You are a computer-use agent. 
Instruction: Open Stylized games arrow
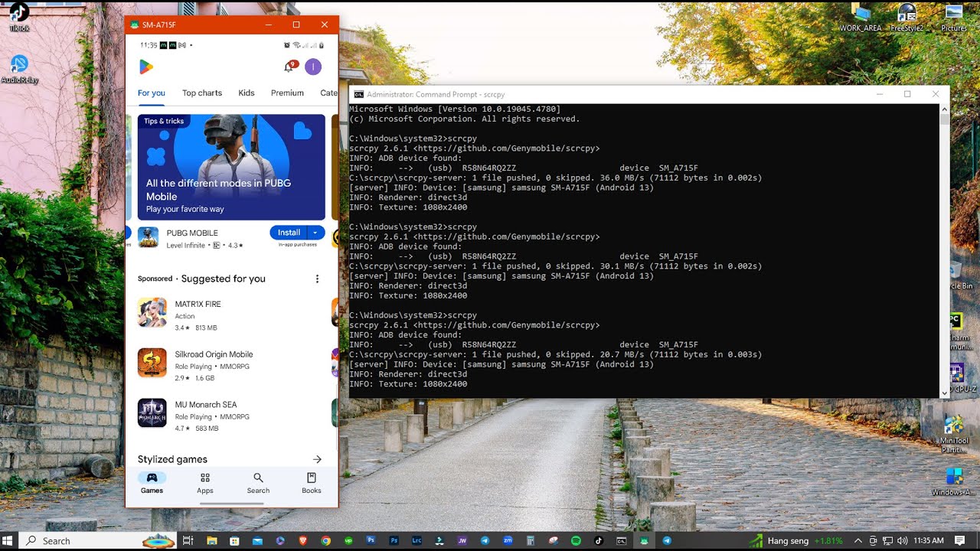click(317, 459)
